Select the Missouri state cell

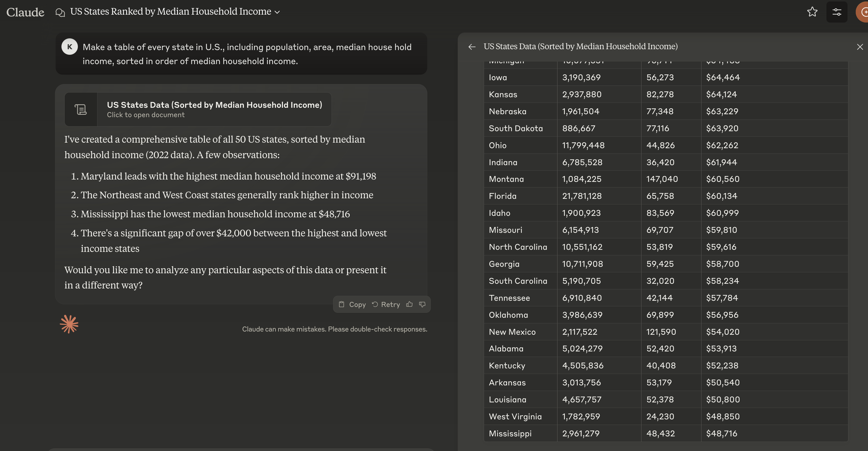[521, 230]
